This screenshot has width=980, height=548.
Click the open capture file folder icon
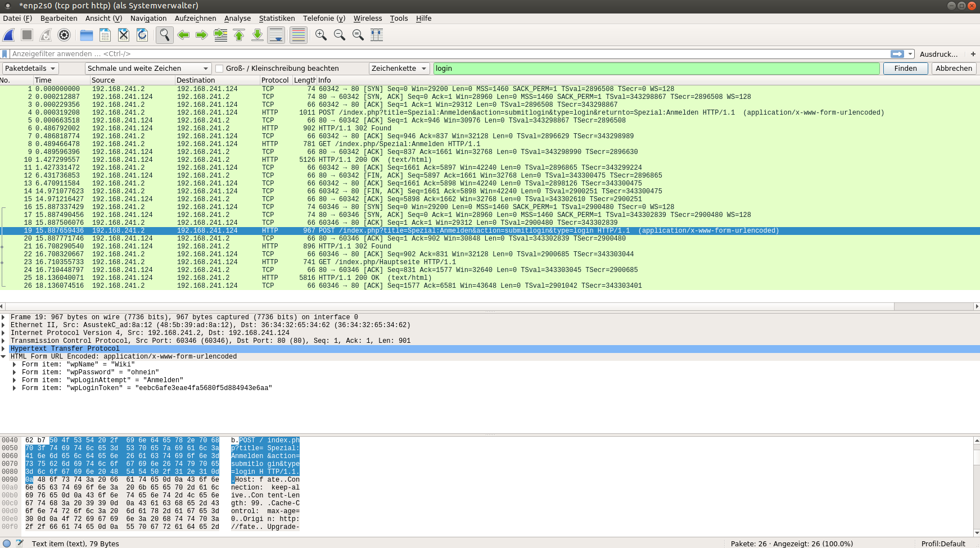coord(86,35)
